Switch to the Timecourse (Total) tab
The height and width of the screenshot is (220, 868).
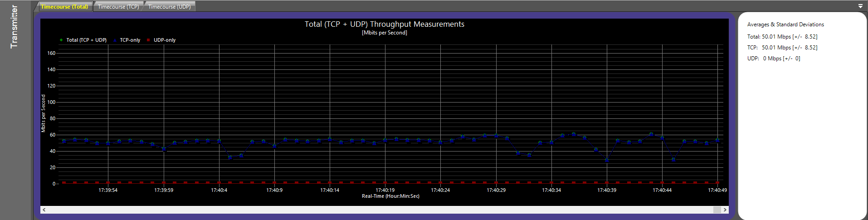point(64,6)
